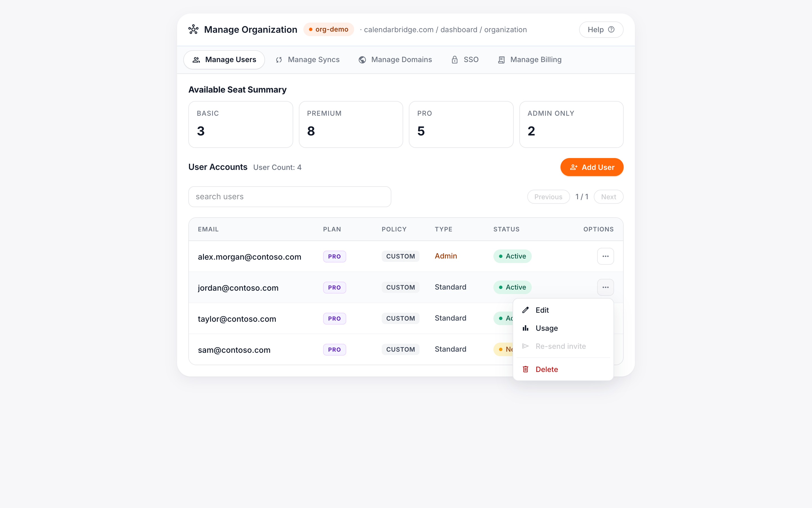The image size is (812, 508).
Task: Click the Basic seat summary card
Action: tap(240, 124)
